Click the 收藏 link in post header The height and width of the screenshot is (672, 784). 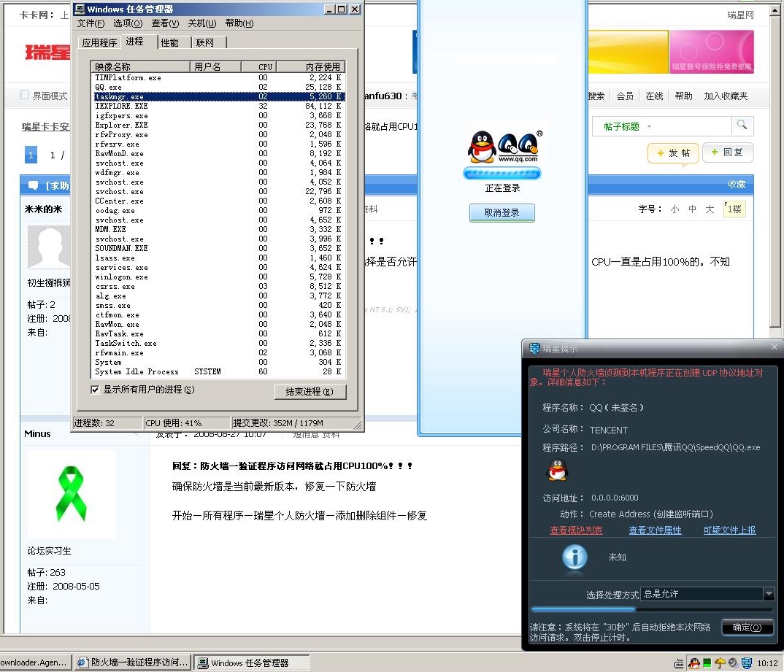(737, 185)
